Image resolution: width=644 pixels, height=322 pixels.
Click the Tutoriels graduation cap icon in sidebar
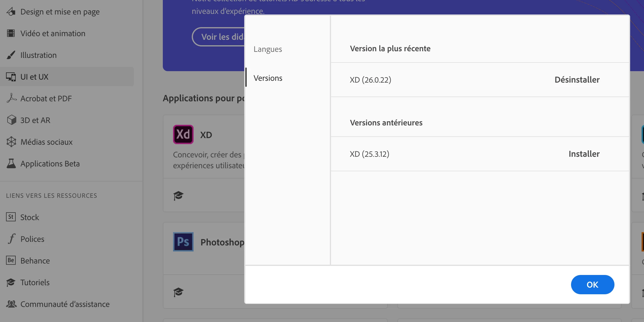[11, 282]
